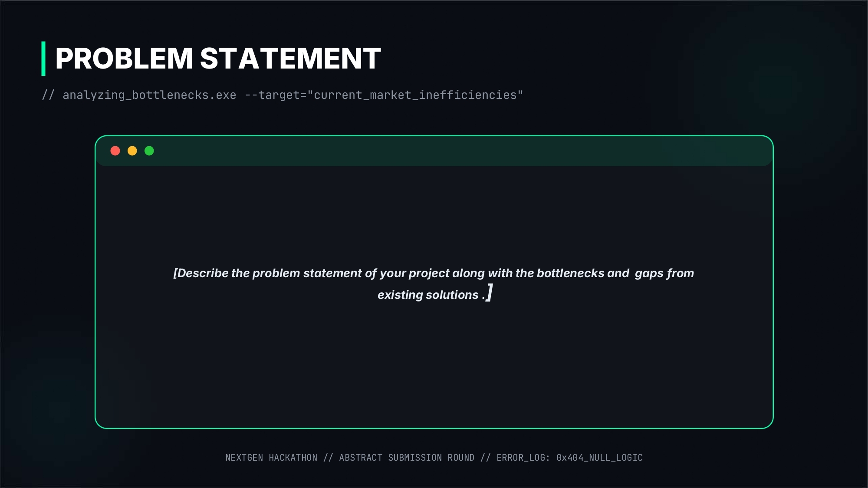Click empty area below the placeholder text
868x488 pixels.
point(434,364)
